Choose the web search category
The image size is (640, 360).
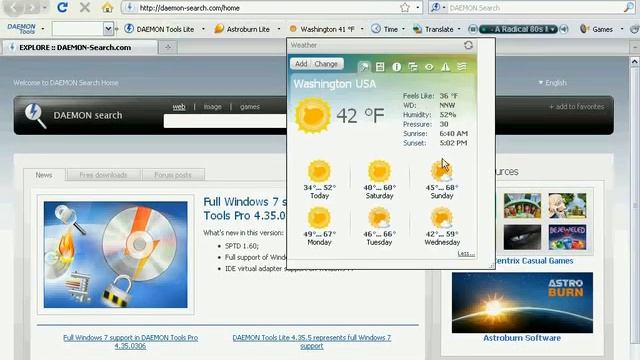click(x=179, y=107)
